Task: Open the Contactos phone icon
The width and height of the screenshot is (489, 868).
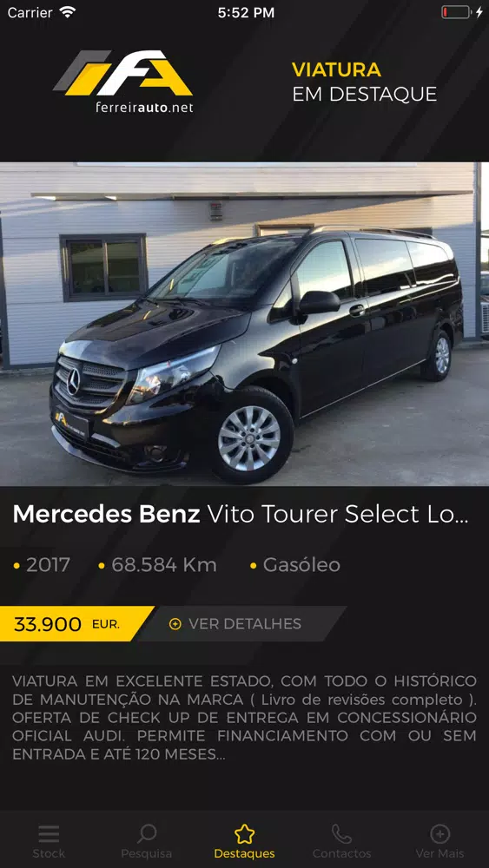Action: coord(341,833)
